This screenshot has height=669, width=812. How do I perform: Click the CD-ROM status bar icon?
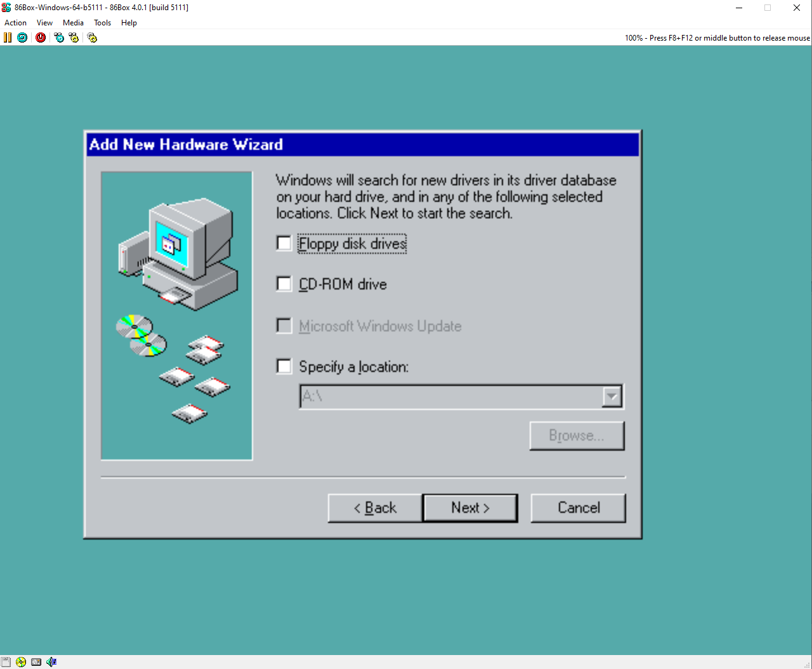(21, 662)
